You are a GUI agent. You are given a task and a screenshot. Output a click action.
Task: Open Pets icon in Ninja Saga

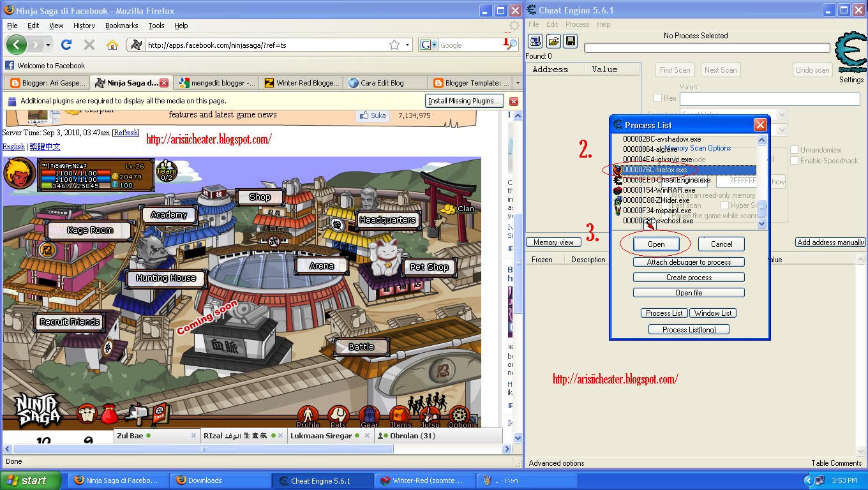338,417
